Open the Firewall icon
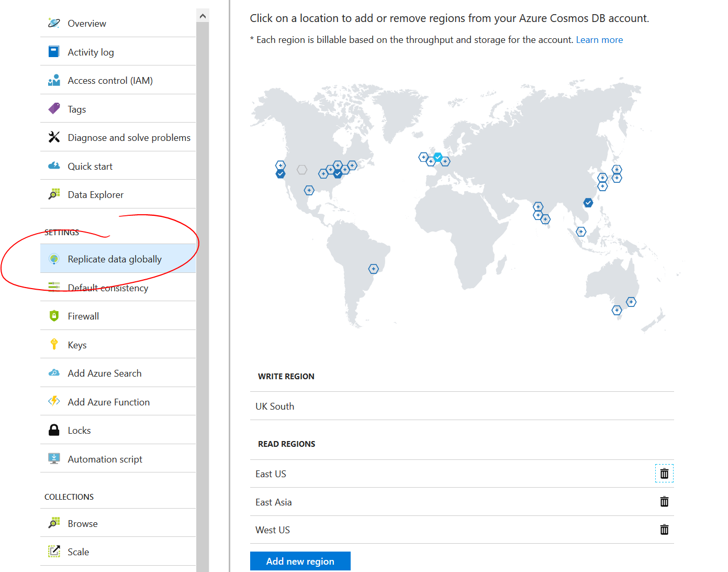The width and height of the screenshot is (728, 572). point(54,315)
